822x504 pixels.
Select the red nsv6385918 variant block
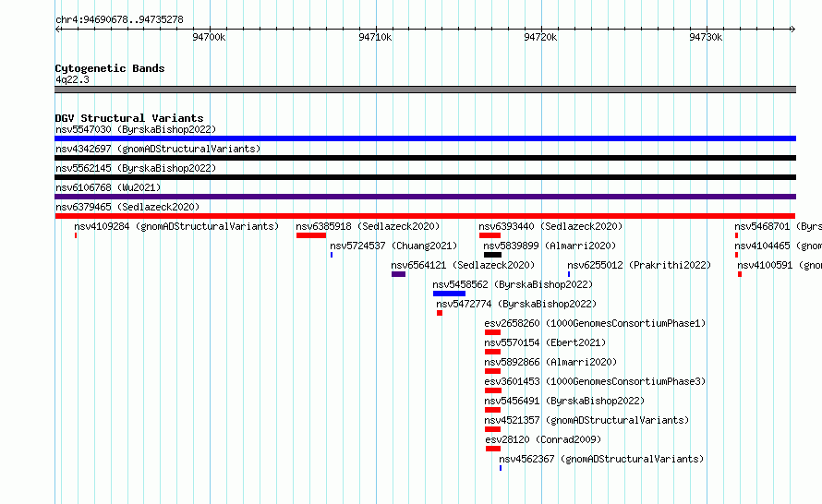point(311,235)
